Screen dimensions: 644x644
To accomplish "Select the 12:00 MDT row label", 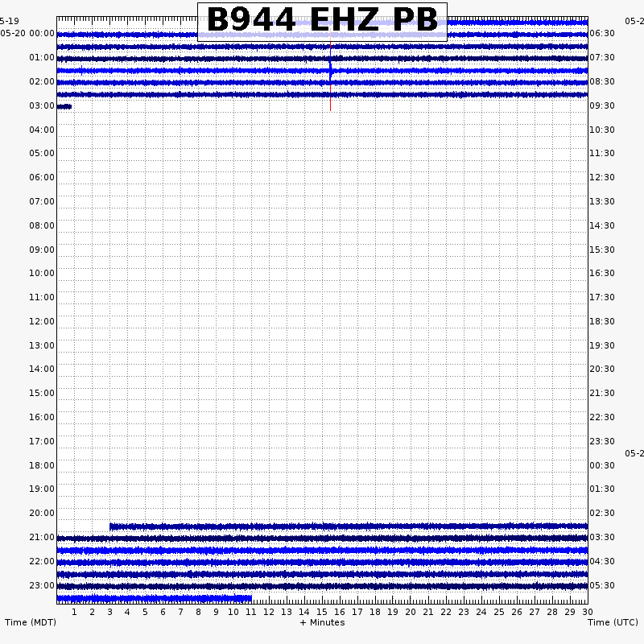I will 42,321.
